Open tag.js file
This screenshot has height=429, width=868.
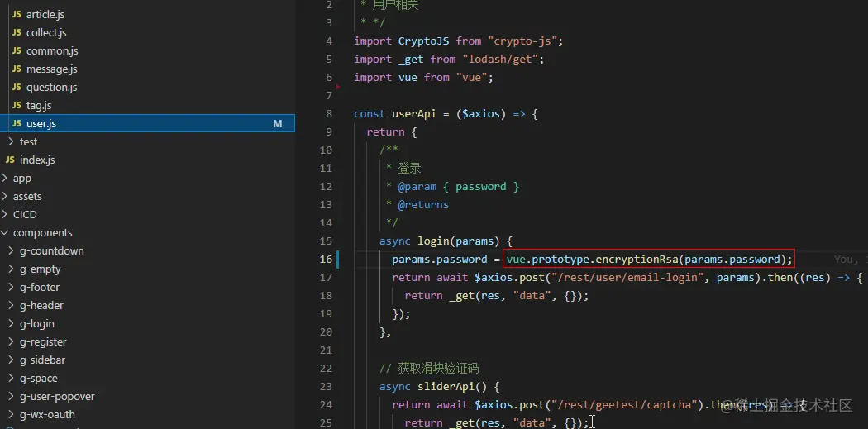pos(39,105)
